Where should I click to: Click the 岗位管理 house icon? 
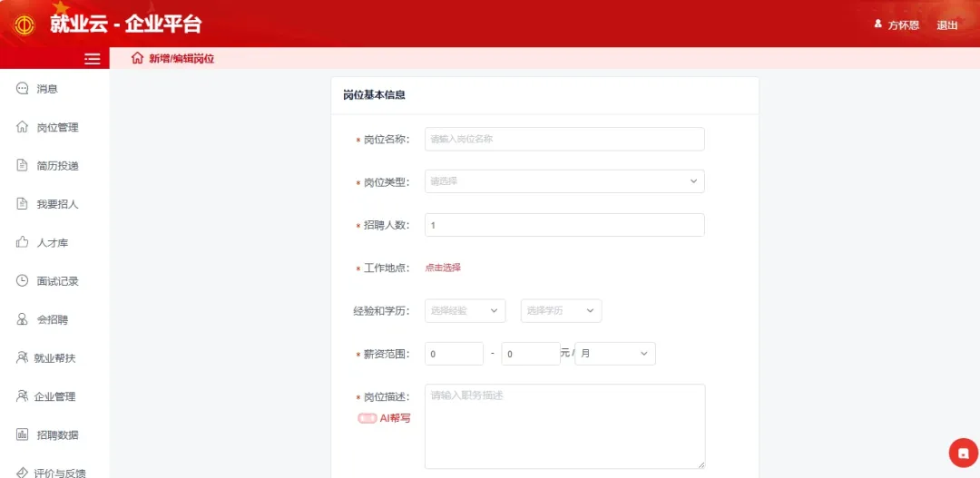(22, 128)
